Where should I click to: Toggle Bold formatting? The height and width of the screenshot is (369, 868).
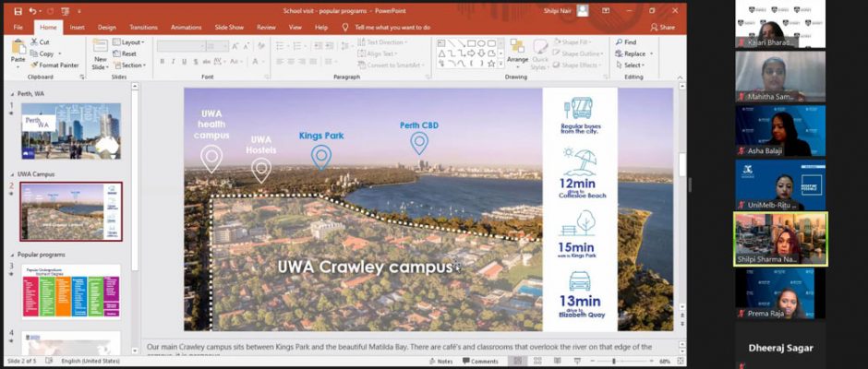[x=163, y=62]
